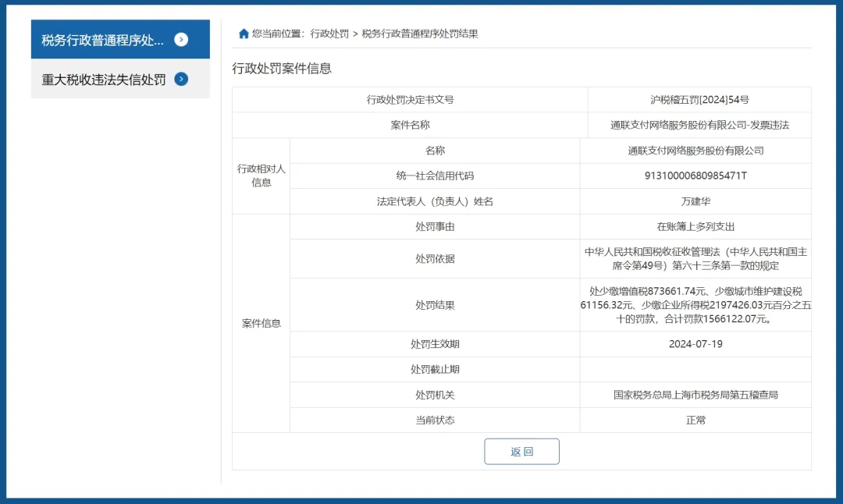Click the 您当前位置 breadcrumb label
This screenshot has height=504, width=843.
click(277, 34)
